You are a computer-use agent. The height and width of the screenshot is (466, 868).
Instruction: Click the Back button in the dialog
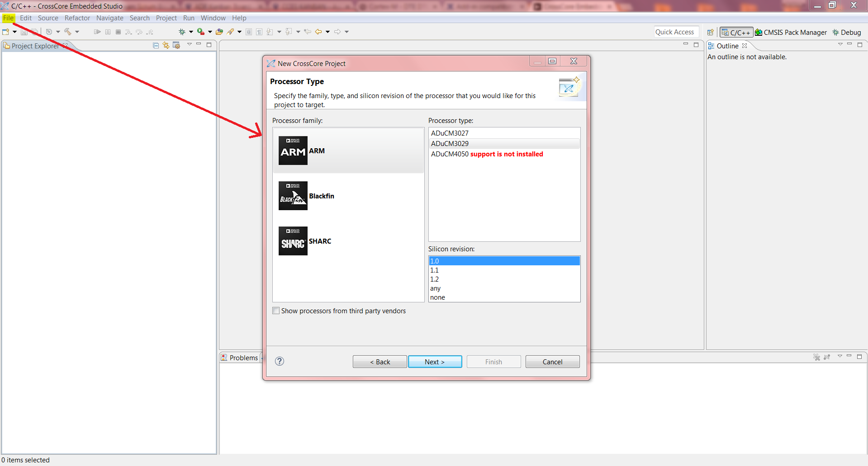(380, 362)
